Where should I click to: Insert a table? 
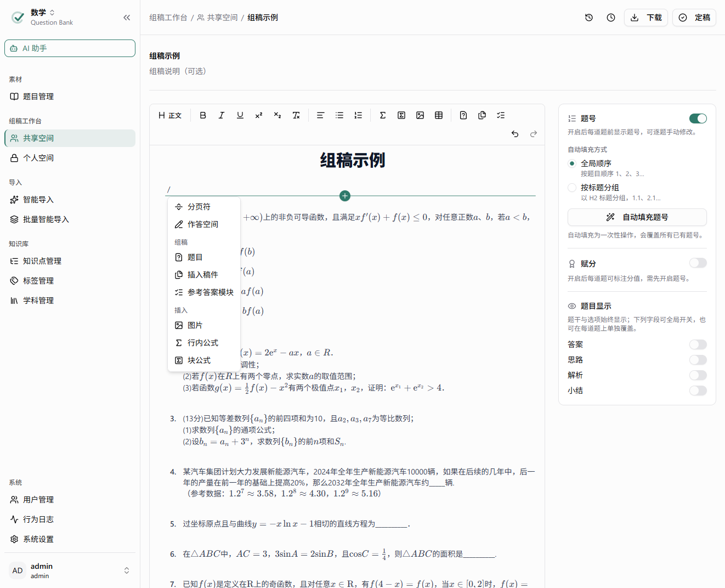click(x=439, y=115)
